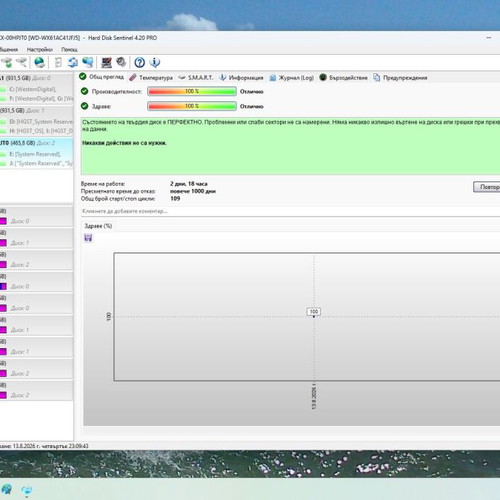Click the blue info 'i' toolbar icon
500x500 pixels.
point(155,62)
